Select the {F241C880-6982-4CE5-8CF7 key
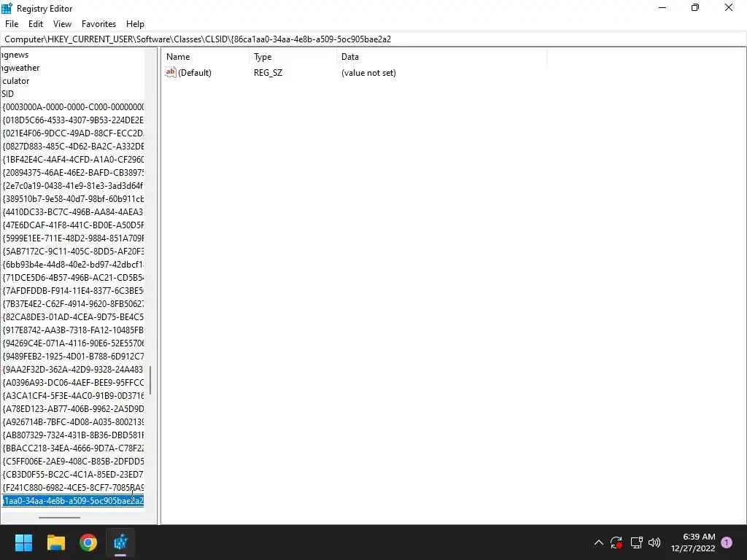This screenshot has width=747, height=560. 73,488
